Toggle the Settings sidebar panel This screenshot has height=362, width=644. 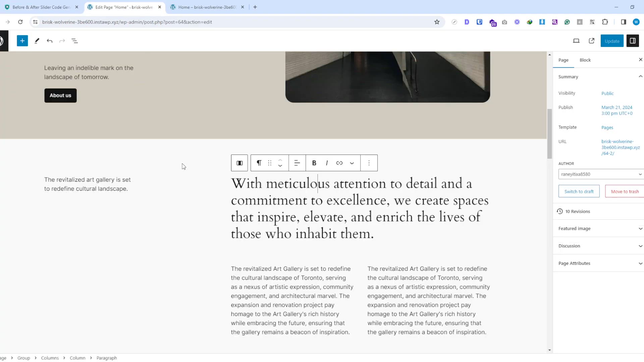633,41
